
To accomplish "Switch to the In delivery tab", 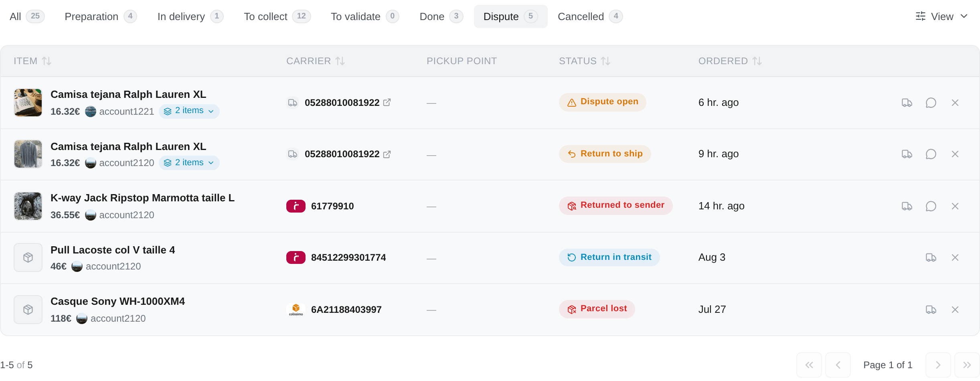I will [x=190, y=16].
